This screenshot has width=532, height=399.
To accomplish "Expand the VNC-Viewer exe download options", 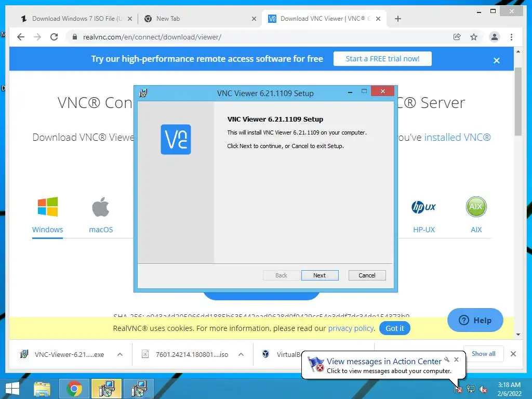I will 120,354.
